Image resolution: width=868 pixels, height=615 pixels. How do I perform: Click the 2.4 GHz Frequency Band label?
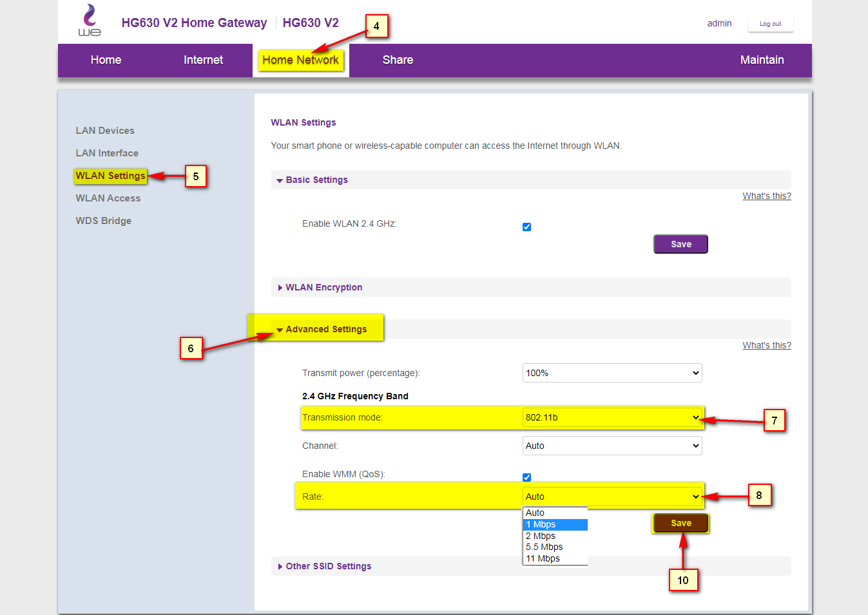pyautogui.click(x=355, y=396)
